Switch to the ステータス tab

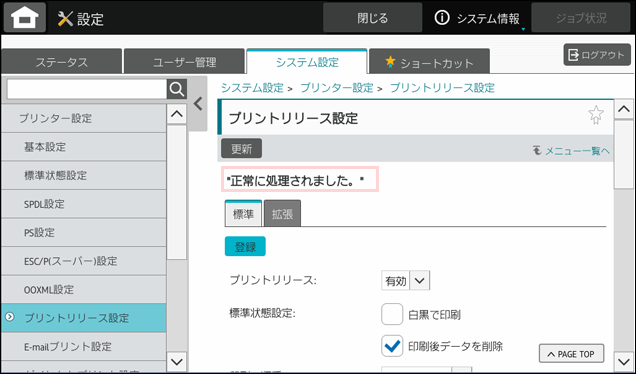[x=62, y=62]
